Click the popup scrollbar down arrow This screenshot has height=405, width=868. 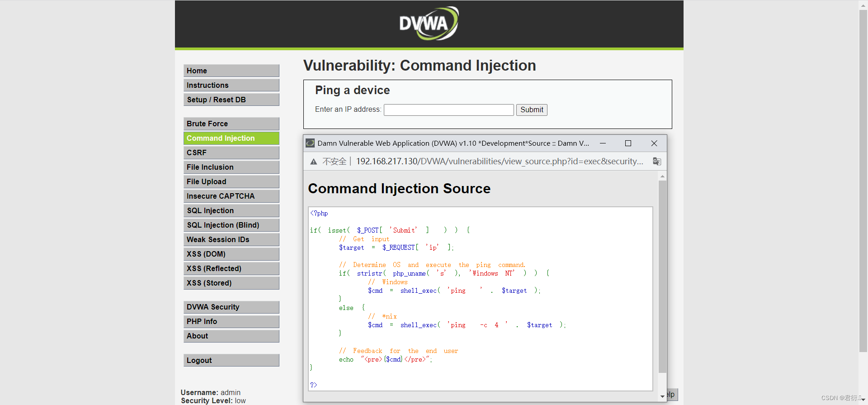(662, 396)
